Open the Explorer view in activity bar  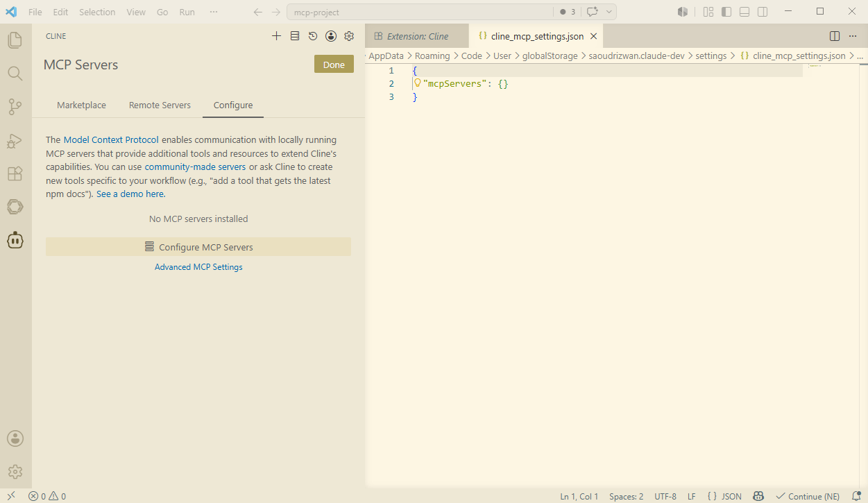[15, 40]
